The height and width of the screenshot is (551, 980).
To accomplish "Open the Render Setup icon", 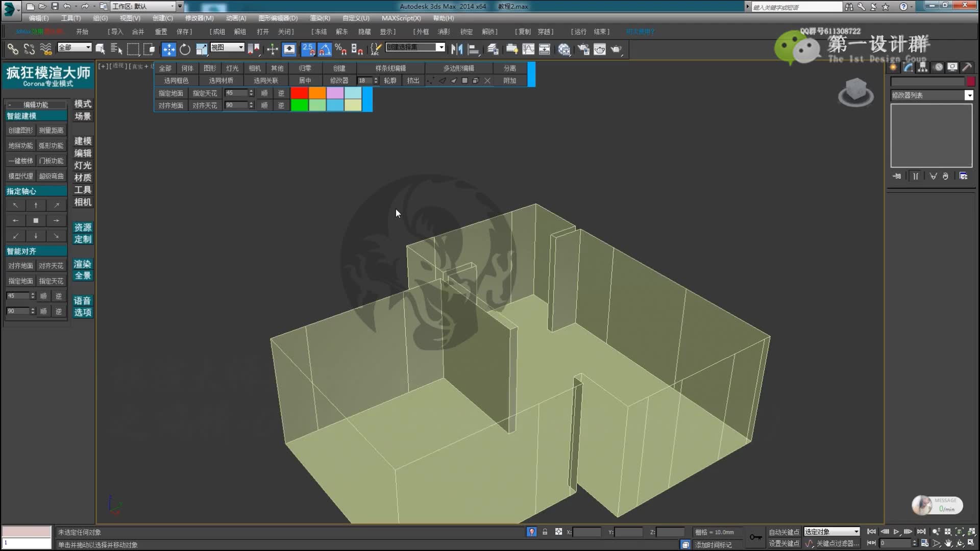I will (x=583, y=49).
